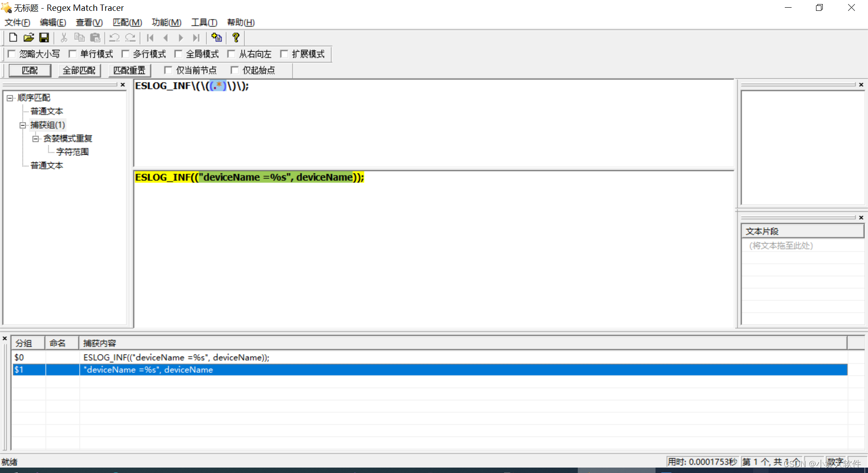This screenshot has width=868, height=473.
Task: Jump to first match icon
Action: pyautogui.click(x=150, y=38)
